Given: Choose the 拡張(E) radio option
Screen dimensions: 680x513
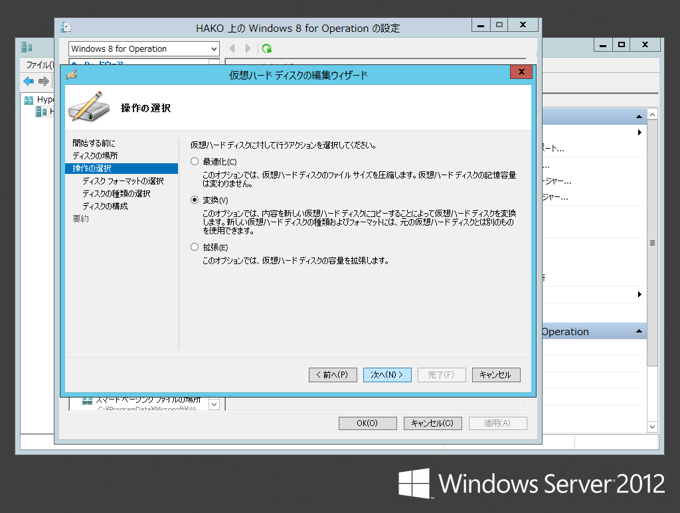Looking at the screenshot, I should pos(194,247).
